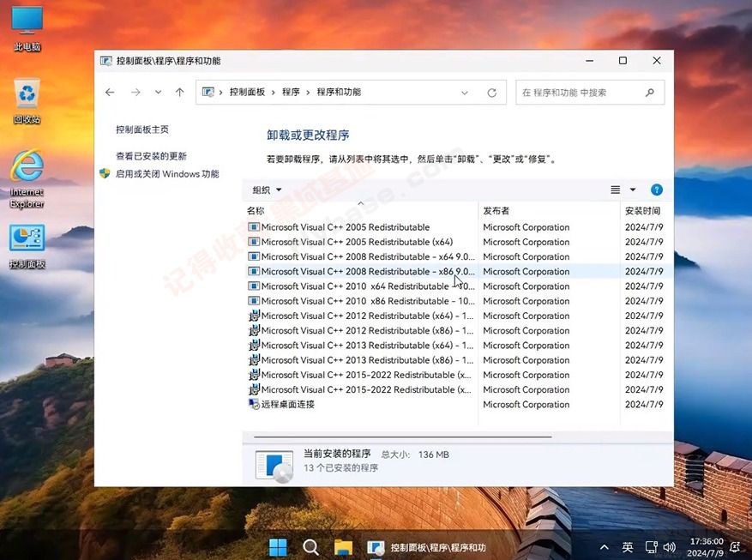Go up one folder level arrow
752x560 pixels.
point(179,92)
